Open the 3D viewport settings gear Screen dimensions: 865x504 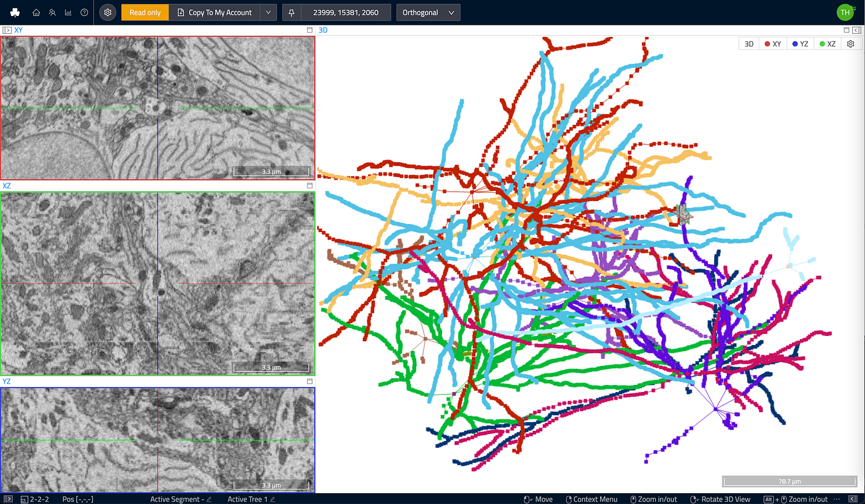(x=850, y=43)
